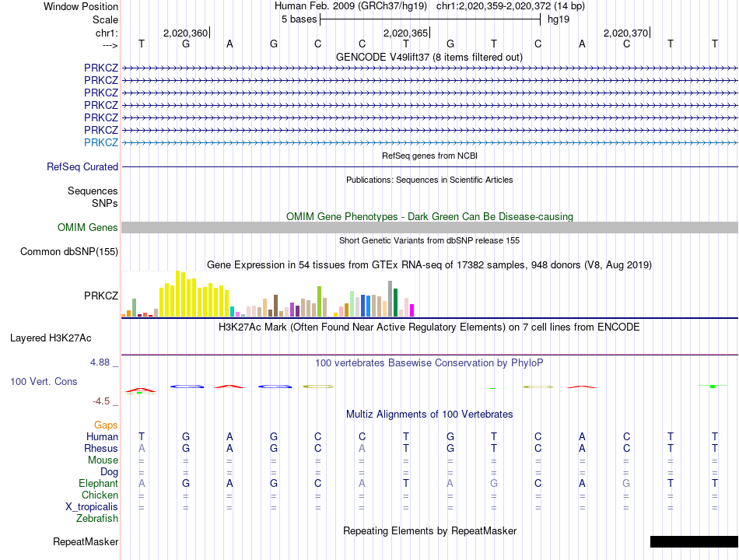Open the 100 Vert. Cons track label

point(44,381)
